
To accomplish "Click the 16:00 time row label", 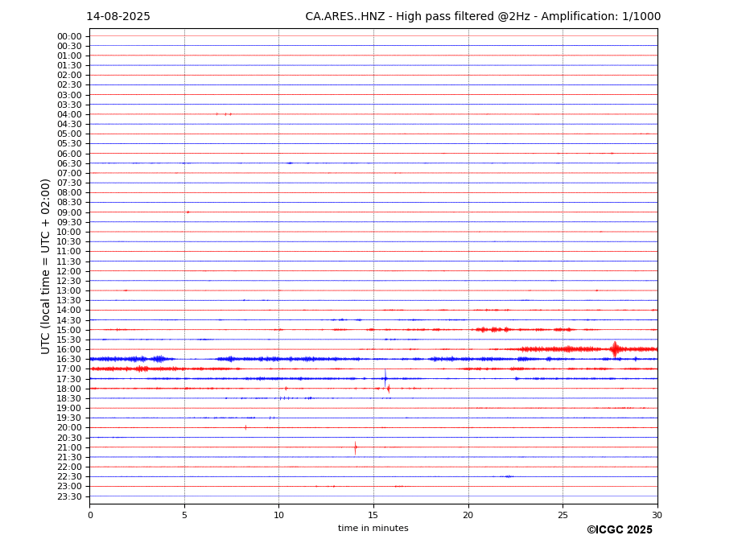I will (69, 350).
